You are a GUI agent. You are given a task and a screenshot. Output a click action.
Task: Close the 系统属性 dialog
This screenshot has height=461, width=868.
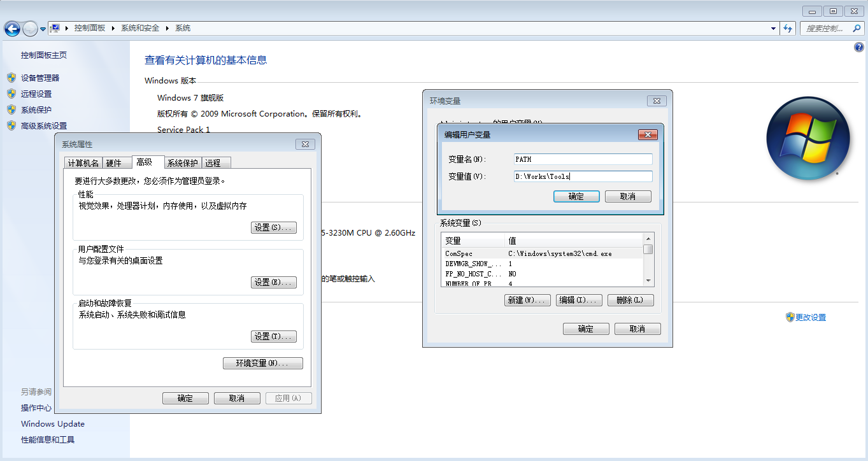[x=306, y=145]
